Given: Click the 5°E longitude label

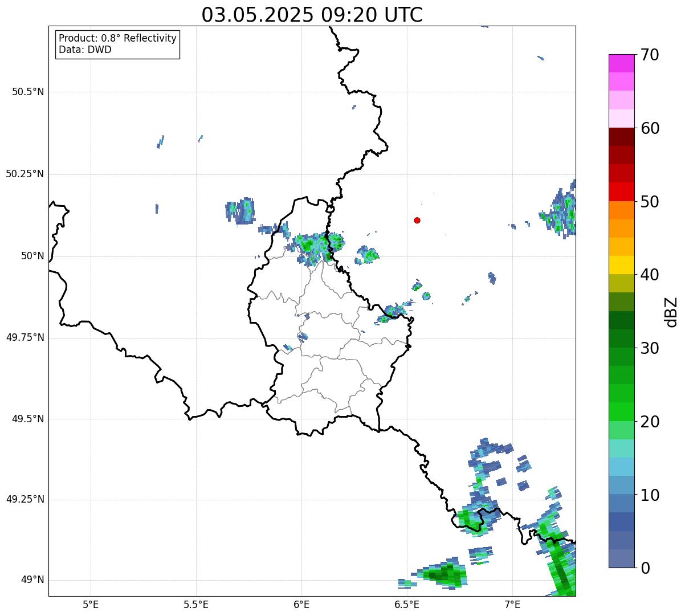Looking at the screenshot, I should 91,604.
